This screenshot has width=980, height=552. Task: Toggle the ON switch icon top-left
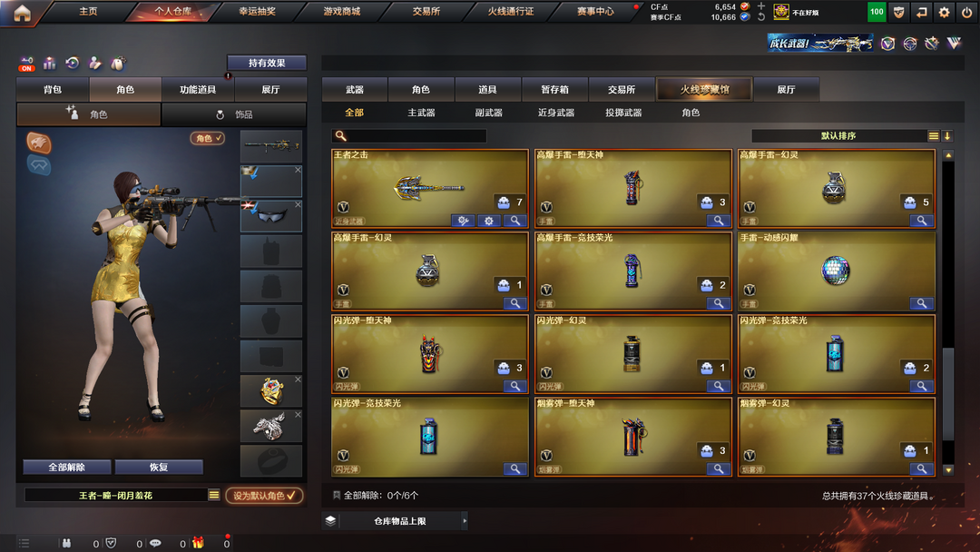(26, 64)
